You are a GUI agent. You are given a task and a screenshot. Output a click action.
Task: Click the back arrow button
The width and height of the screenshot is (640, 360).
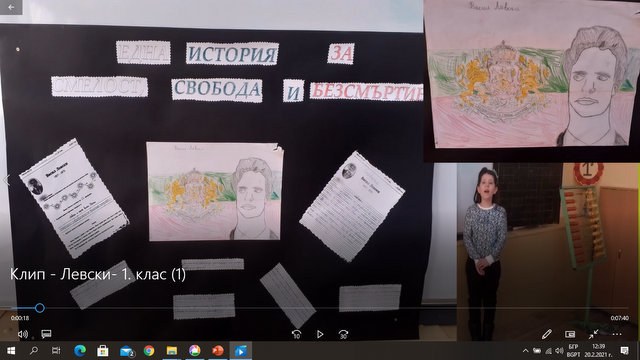pos(11,7)
